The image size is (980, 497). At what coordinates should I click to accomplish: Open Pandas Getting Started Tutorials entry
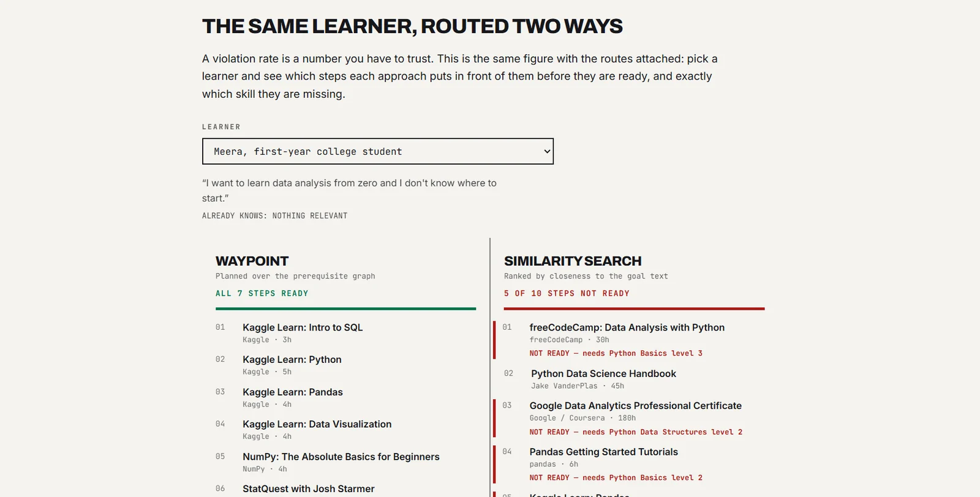pos(604,452)
